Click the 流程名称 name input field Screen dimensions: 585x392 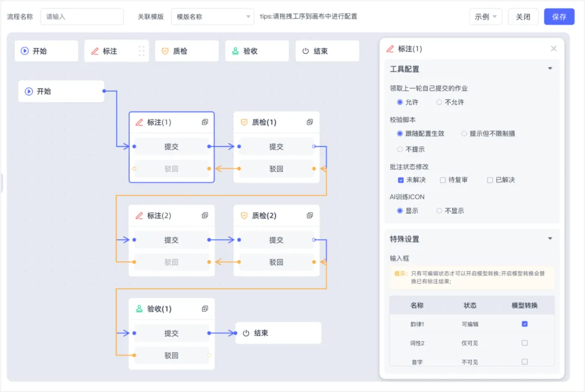(x=82, y=16)
